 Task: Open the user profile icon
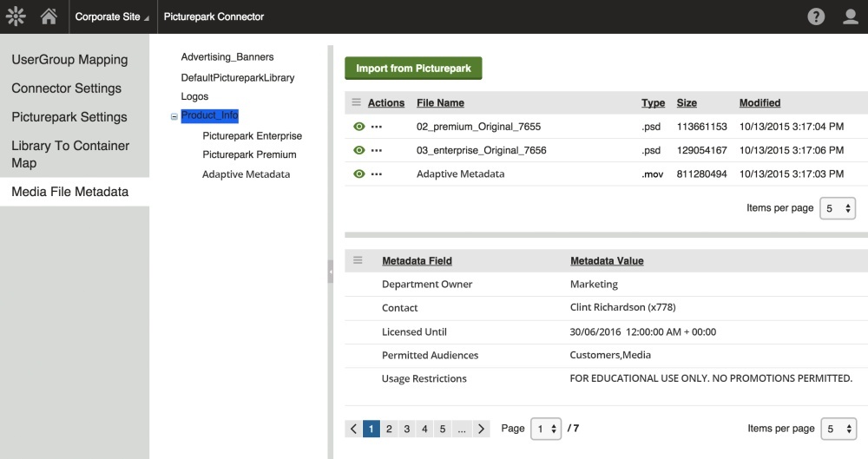tap(851, 16)
